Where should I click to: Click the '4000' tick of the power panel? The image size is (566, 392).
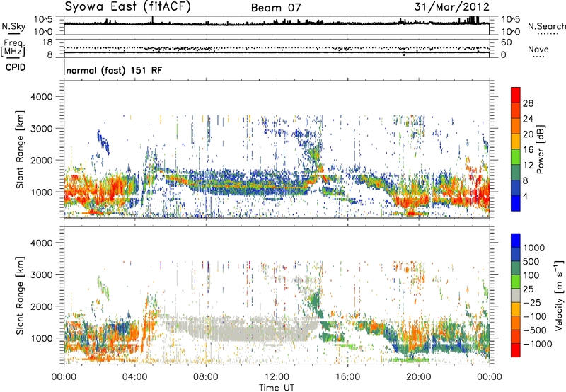pos(41,97)
